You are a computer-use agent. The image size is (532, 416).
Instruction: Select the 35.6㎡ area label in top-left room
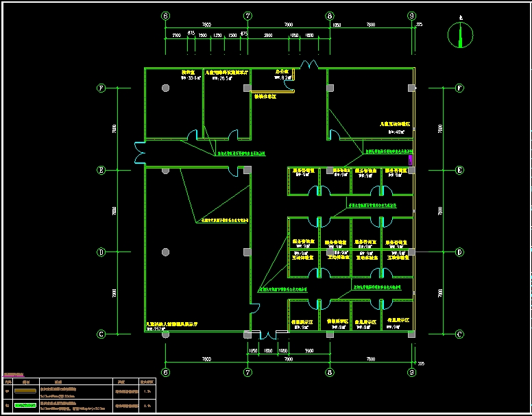tap(191, 78)
